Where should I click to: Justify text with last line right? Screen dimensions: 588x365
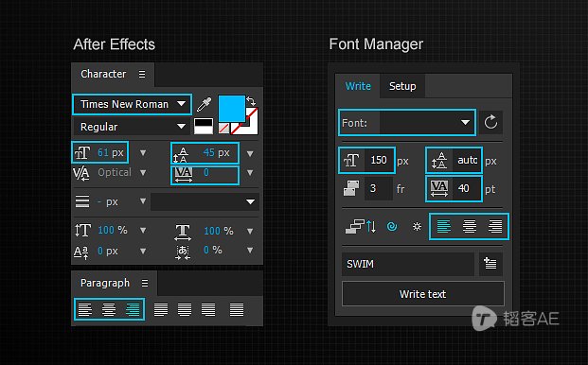[208, 309]
